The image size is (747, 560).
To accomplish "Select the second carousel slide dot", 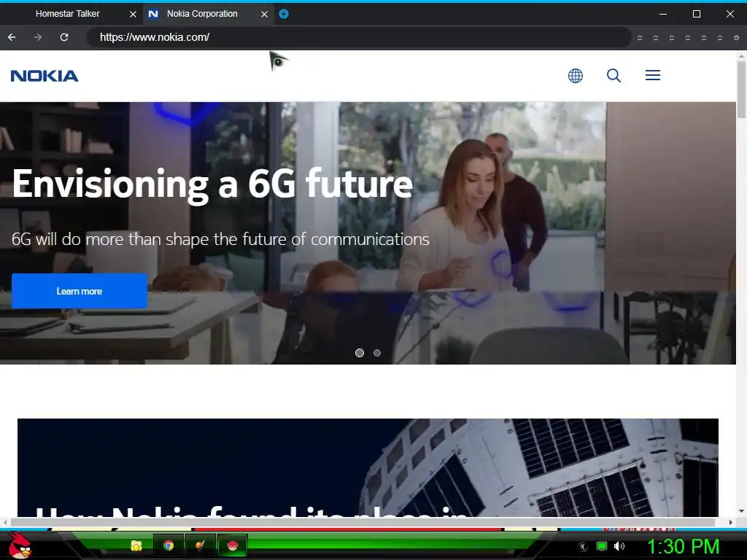I will (377, 353).
